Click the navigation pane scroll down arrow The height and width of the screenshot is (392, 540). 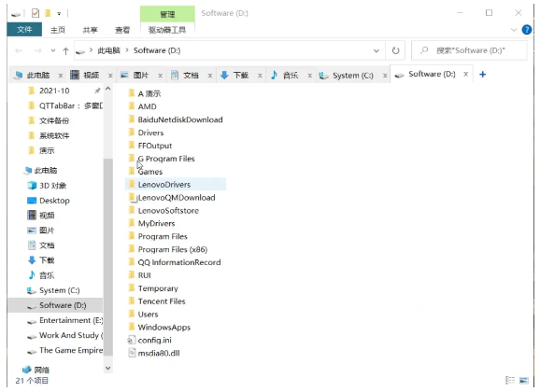pyautogui.click(x=107, y=369)
